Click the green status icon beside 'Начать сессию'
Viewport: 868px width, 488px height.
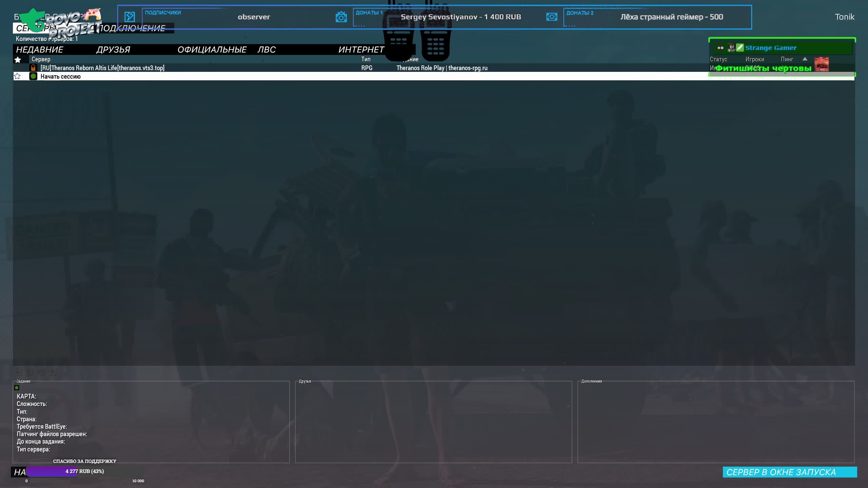coord(33,76)
